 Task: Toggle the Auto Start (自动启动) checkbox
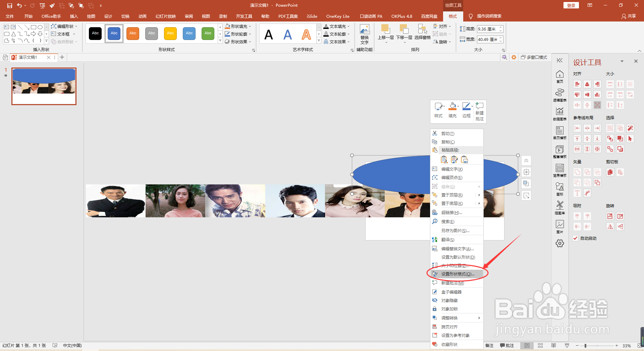pos(576,238)
